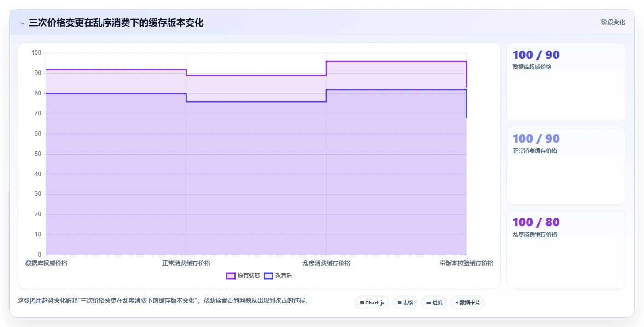This screenshot has height=327, width=644.
Task: Select the 乱序消费缓存价格 card showing 100 / 80
Action: click(x=566, y=250)
